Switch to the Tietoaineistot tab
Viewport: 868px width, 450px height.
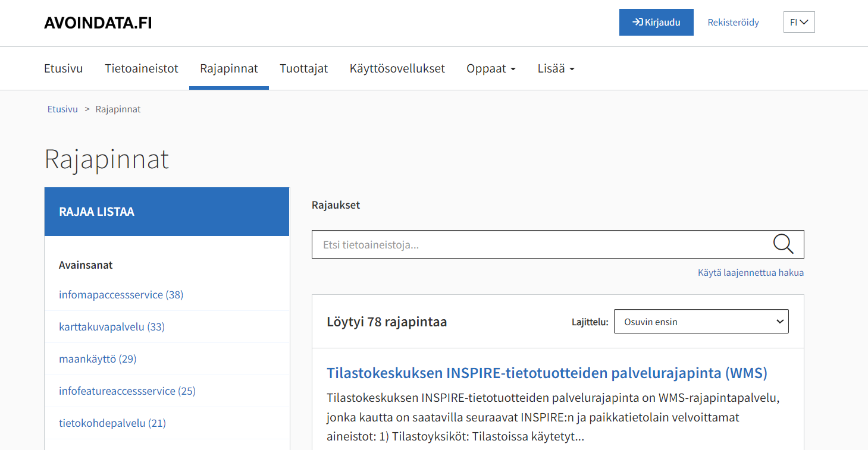pos(142,68)
